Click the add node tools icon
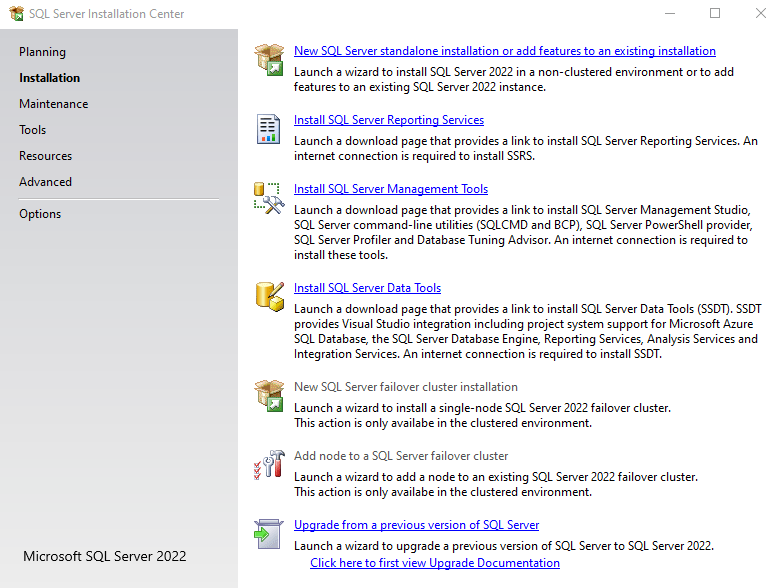Screen dimensions: 782x588 tap(269, 465)
